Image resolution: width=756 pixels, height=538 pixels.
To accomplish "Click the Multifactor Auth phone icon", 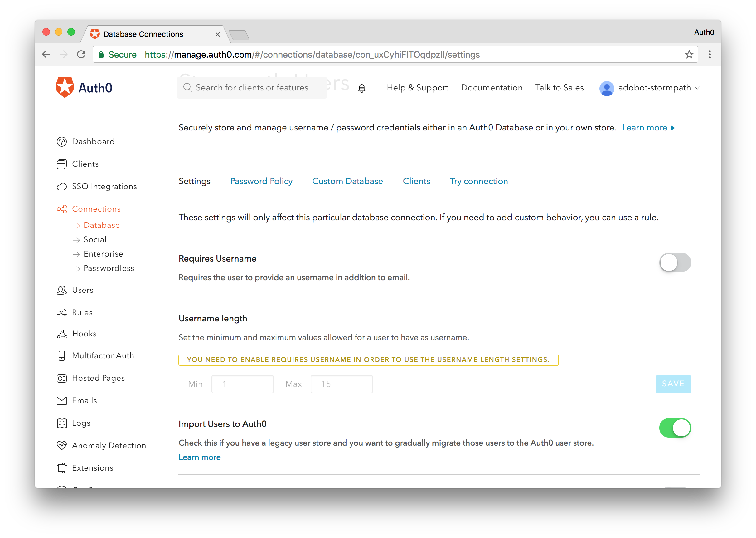I will point(61,356).
